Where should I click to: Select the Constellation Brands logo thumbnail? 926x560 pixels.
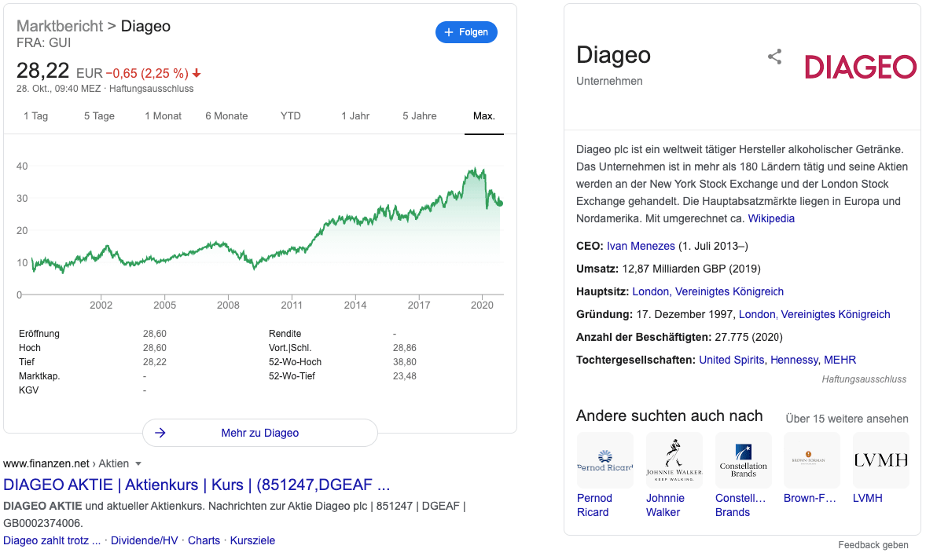tap(743, 460)
